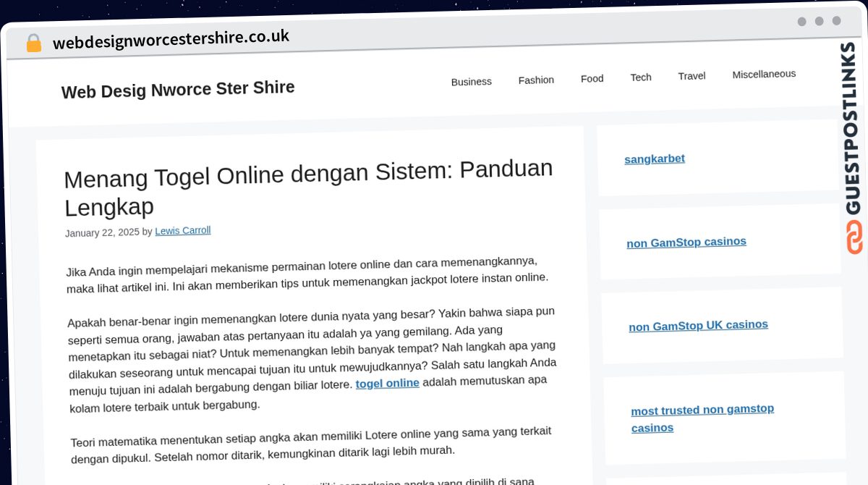Image resolution: width=868 pixels, height=485 pixels.
Task: Open the Web Desig Nworce Ster Shire site title
Action: coord(178,90)
